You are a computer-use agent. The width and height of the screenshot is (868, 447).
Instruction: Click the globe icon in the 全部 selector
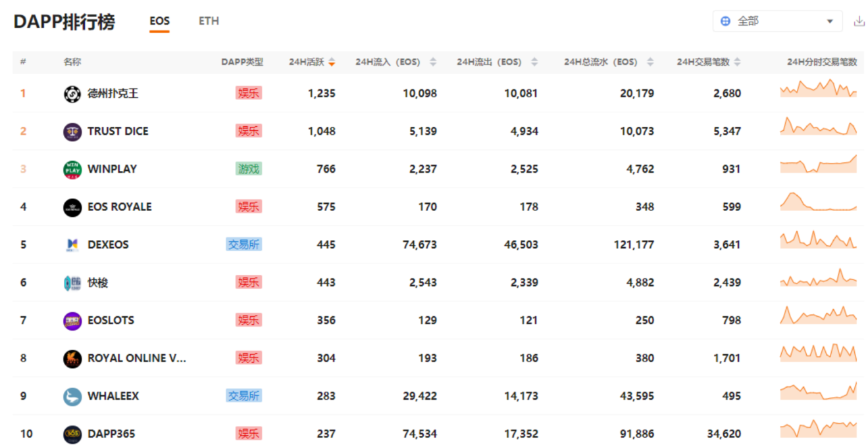click(x=725, y=21)
